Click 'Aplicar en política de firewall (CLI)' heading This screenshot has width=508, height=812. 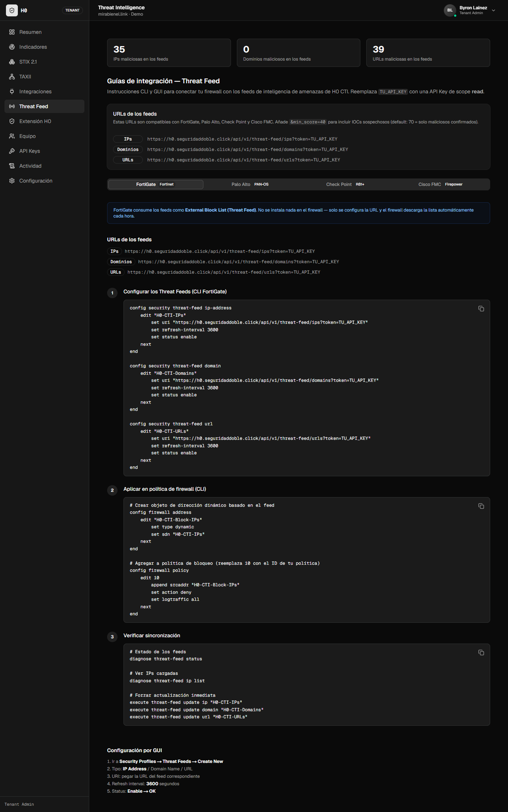(165, 489)
